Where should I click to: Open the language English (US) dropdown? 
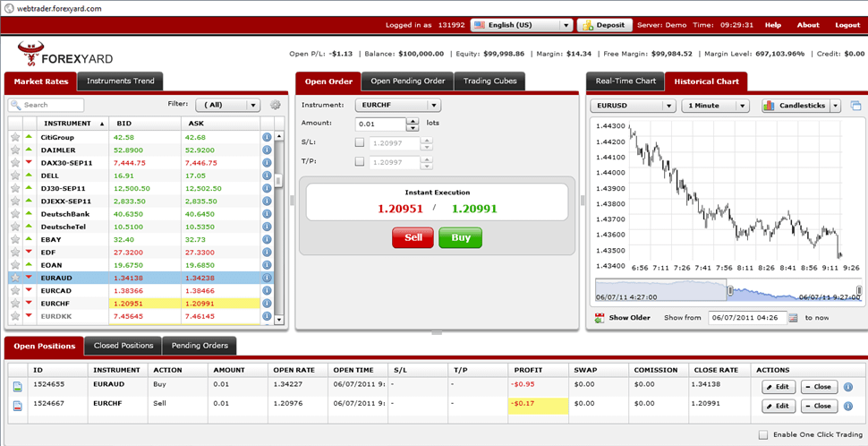(522, 25)
